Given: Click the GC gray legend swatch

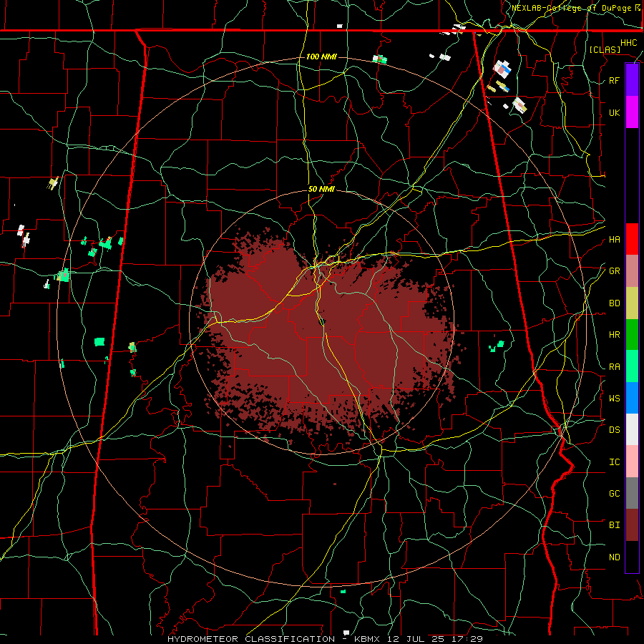Looking at the screenshot, I should coord(632,493).
